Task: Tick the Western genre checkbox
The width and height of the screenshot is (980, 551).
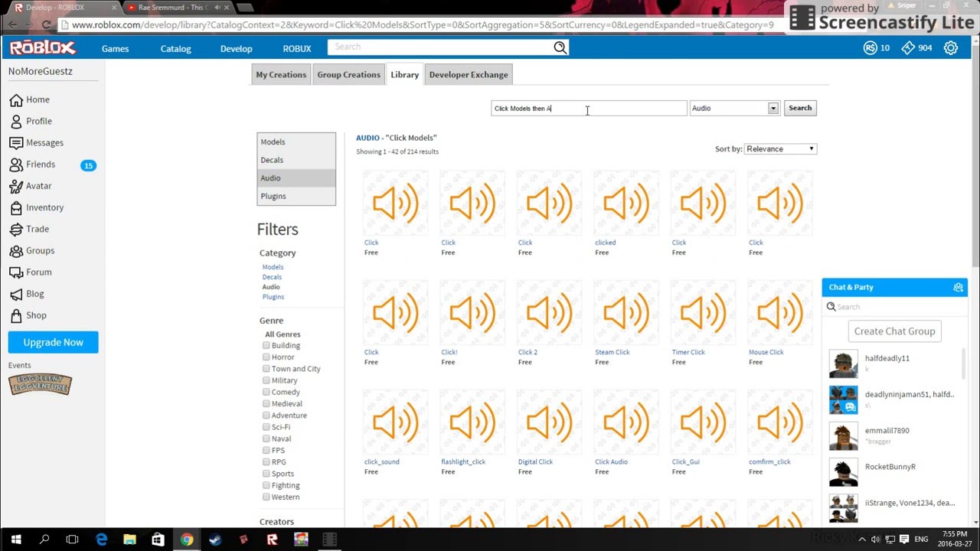Action: coord(266,497)
